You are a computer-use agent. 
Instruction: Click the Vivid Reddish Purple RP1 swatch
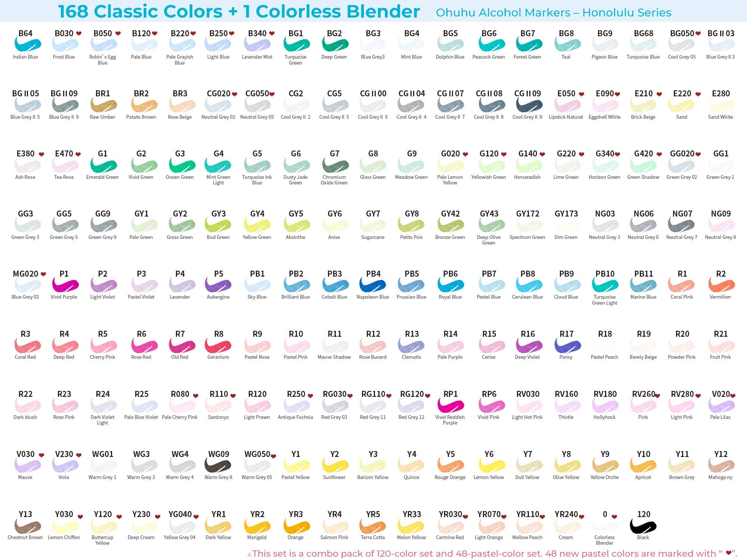pyautogui.click(x=450, y=405)
